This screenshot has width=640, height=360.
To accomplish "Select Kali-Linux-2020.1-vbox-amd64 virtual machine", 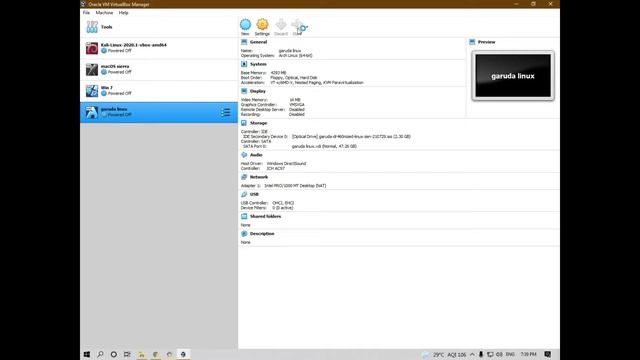I will 159,48.
